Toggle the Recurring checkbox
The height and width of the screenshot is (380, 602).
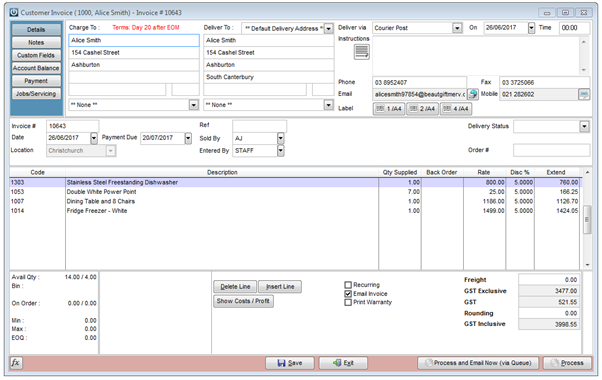[348, 285]
